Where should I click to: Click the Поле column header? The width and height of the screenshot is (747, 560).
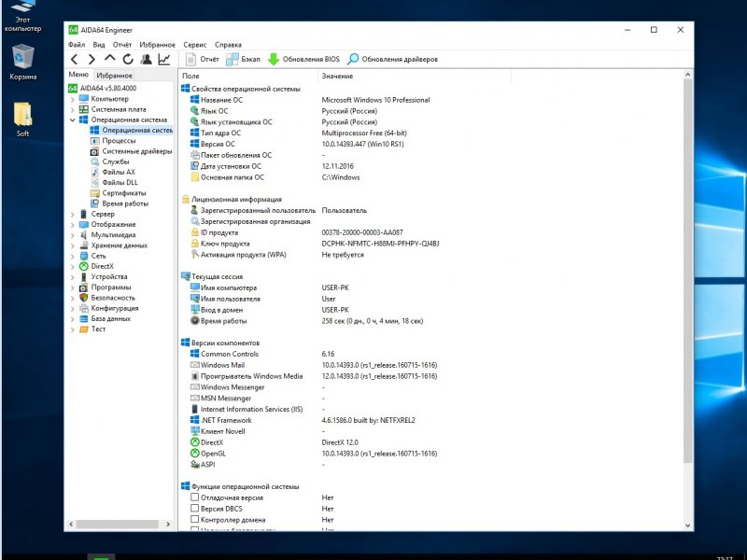[248, 76]
